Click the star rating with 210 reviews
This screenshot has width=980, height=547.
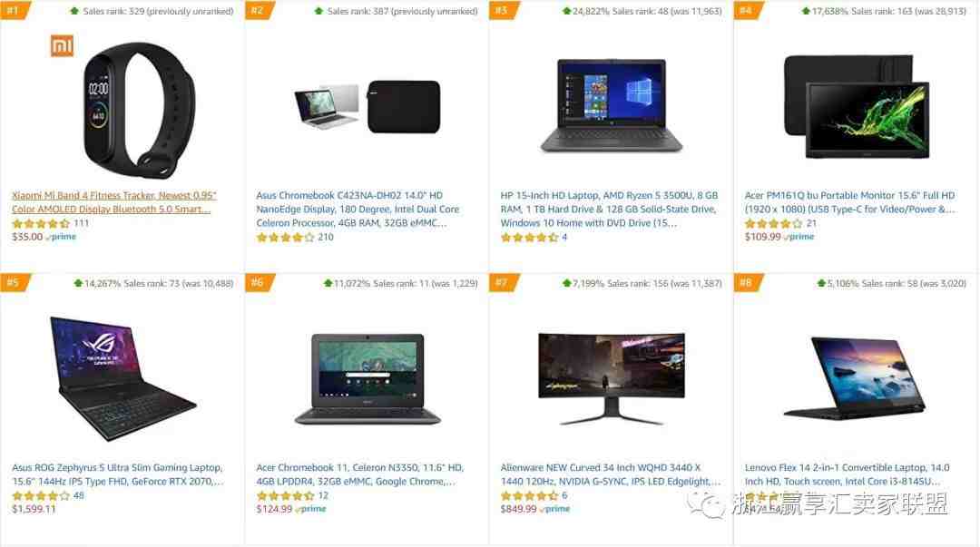point(285,238)
